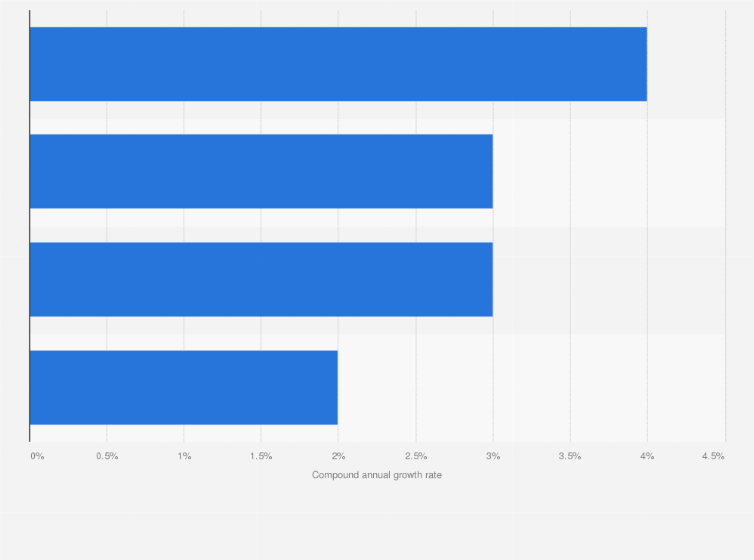Click the shortest bar ending at 2%

(x=184, y=387)
